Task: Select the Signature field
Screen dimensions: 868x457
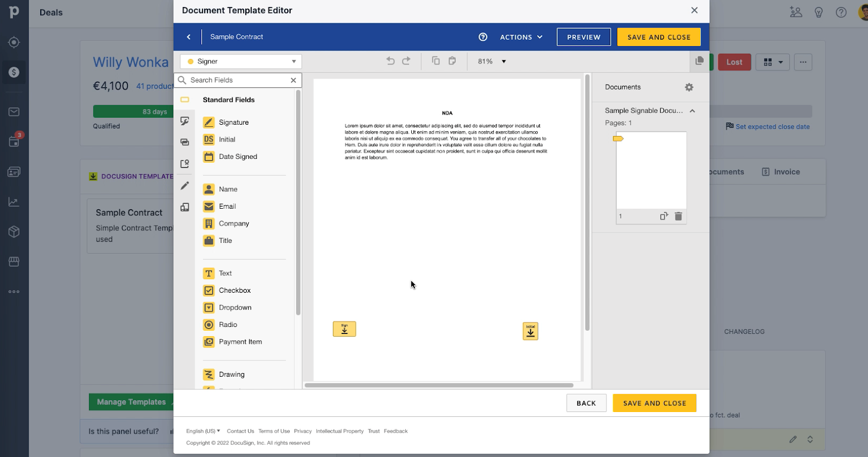Action: [233, 123]
